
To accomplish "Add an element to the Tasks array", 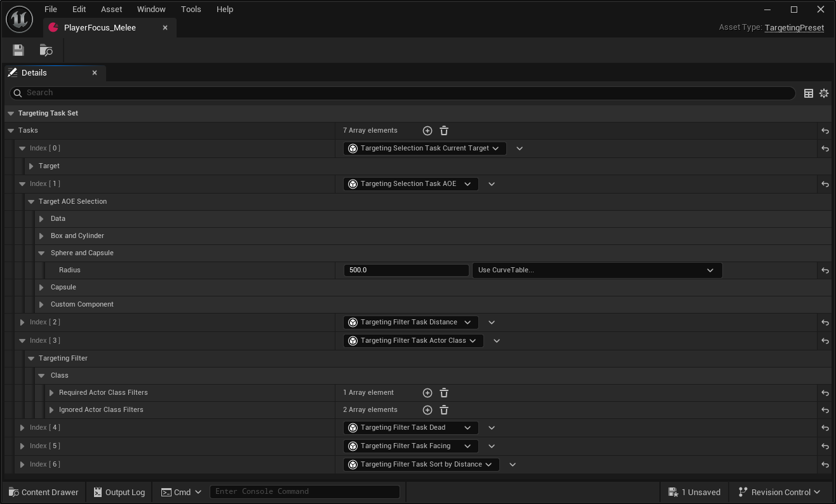I will (x=428, y=131).
